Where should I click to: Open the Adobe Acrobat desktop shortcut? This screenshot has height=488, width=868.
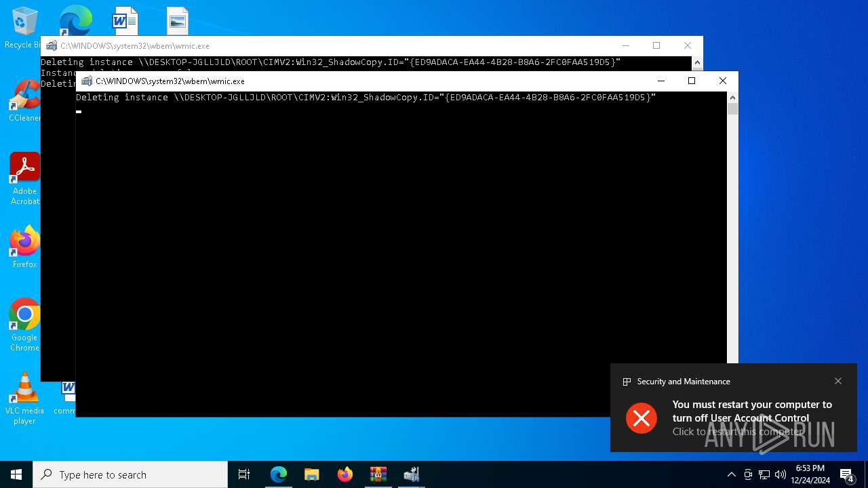click(x=25, y=179)
